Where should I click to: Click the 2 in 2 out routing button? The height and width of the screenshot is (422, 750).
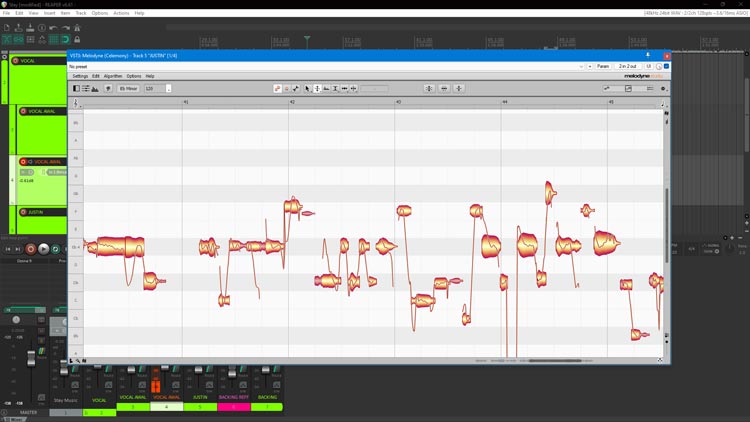628,67
